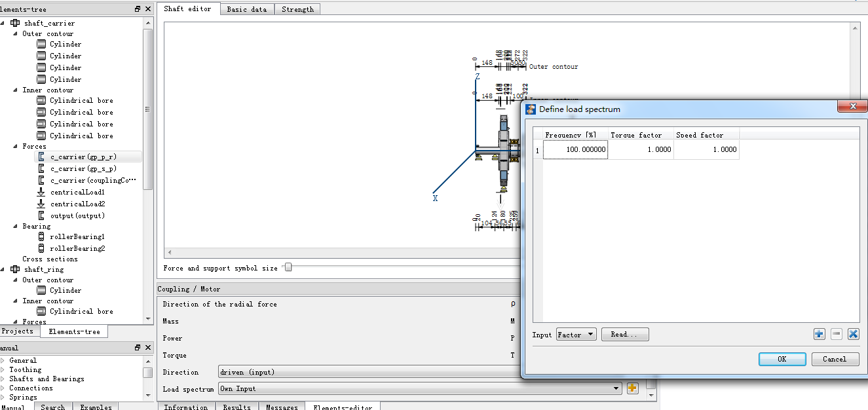Select the Elements-editor tab

tap(343, 407)
